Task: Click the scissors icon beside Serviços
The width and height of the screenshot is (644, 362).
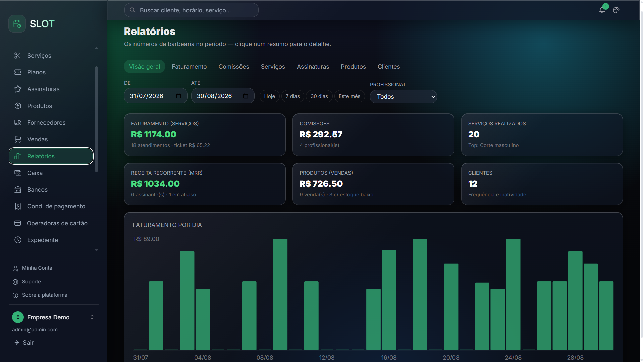Action: click(x=18, y=55)
